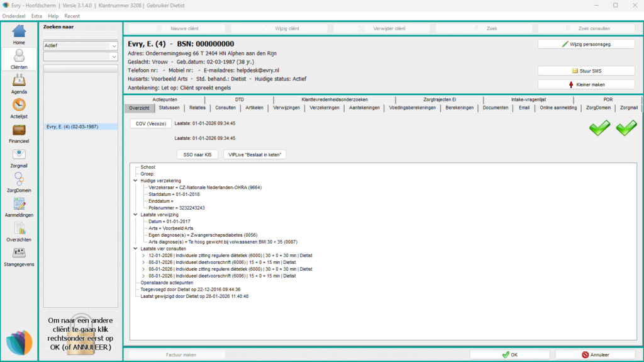Image resolution: width=644 pixels, height=362 pixels.
Task: Open Overzichten sidebar icon
Action: pyautogui.click(x=19, y=232)
